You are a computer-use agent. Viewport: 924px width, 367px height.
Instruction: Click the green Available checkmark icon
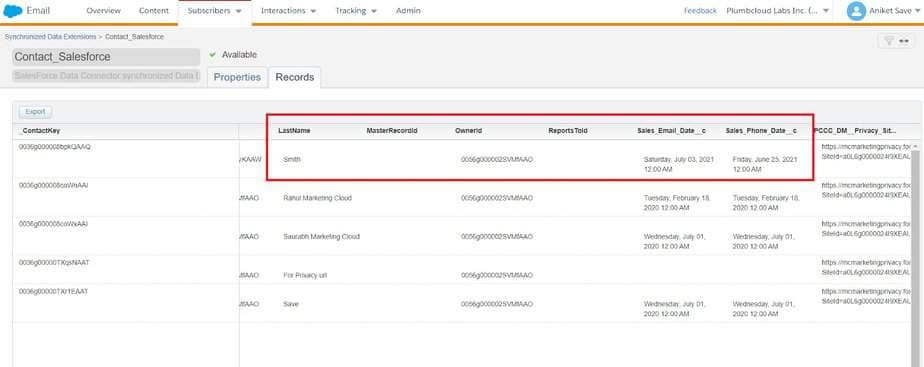[213, 54]
